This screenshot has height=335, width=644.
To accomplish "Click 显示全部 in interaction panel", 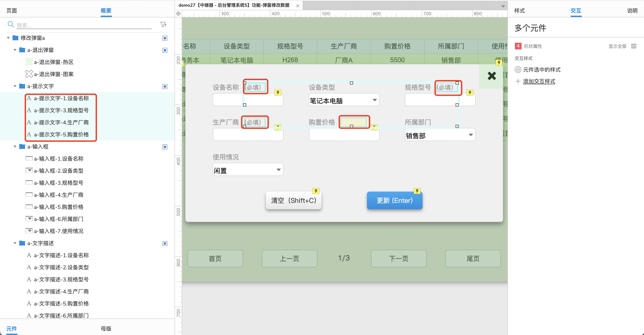I will (617, 46).
